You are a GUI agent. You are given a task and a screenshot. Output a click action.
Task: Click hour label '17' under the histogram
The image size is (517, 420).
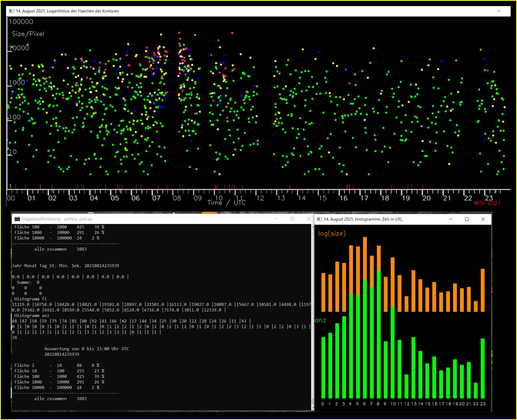(441, 404)
